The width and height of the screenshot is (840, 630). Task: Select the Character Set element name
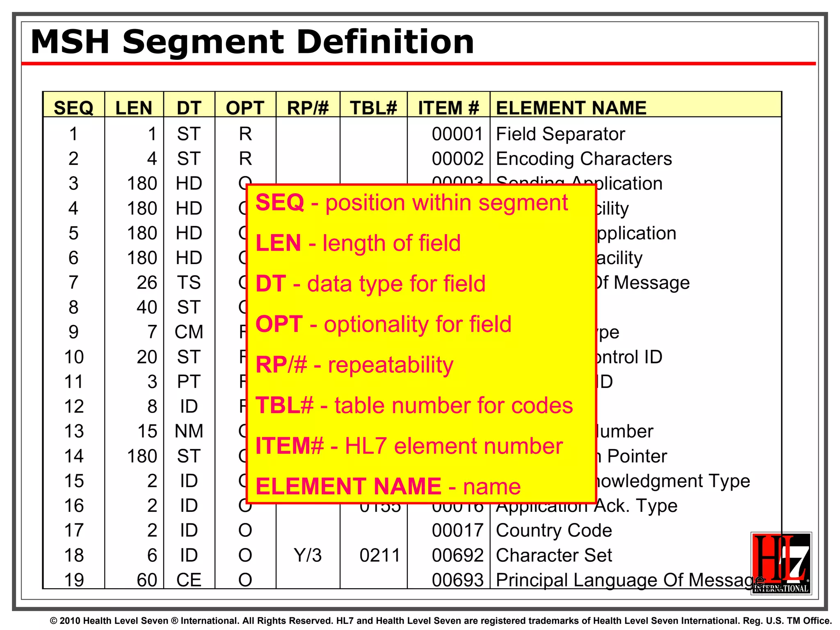[x=554, y=556]
